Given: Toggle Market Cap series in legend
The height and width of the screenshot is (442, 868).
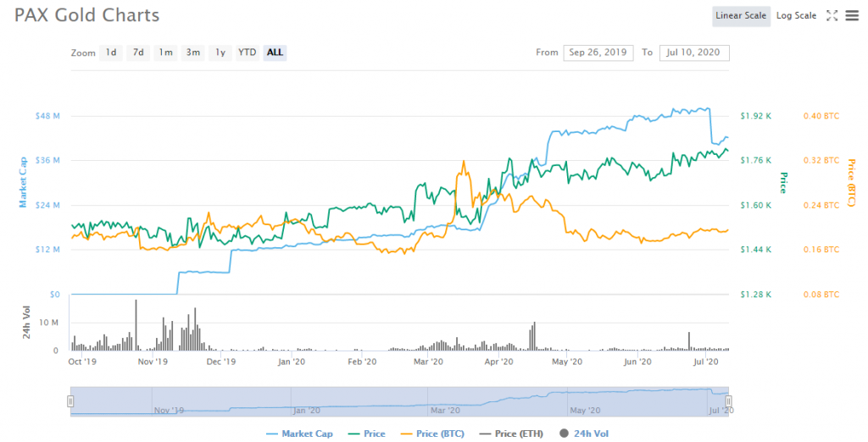Looking at the screenshot, I should coord(299,434).
